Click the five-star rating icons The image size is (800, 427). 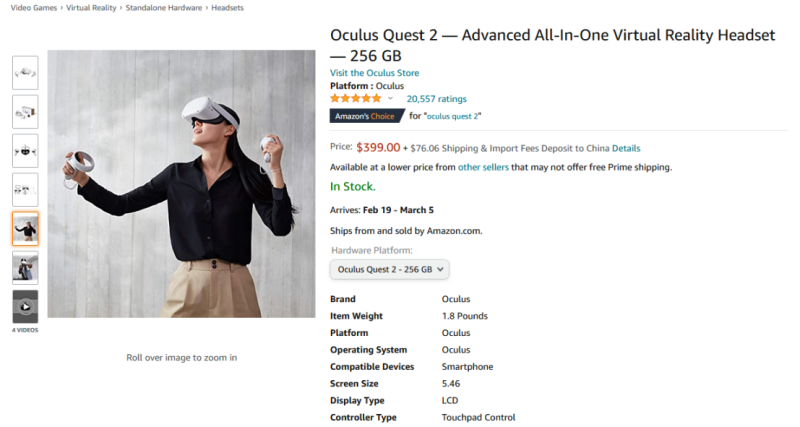[355, 99]
